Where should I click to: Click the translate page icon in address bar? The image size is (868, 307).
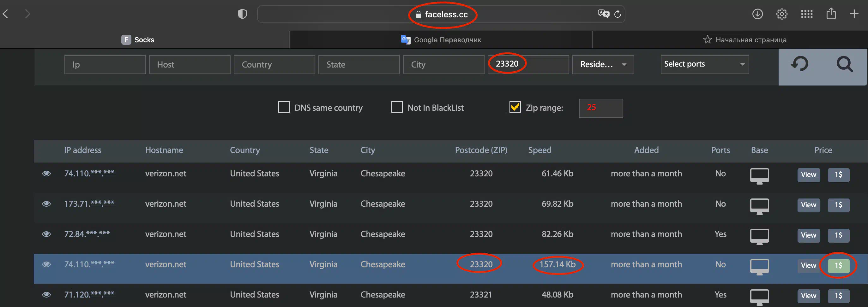coord(603,14)
